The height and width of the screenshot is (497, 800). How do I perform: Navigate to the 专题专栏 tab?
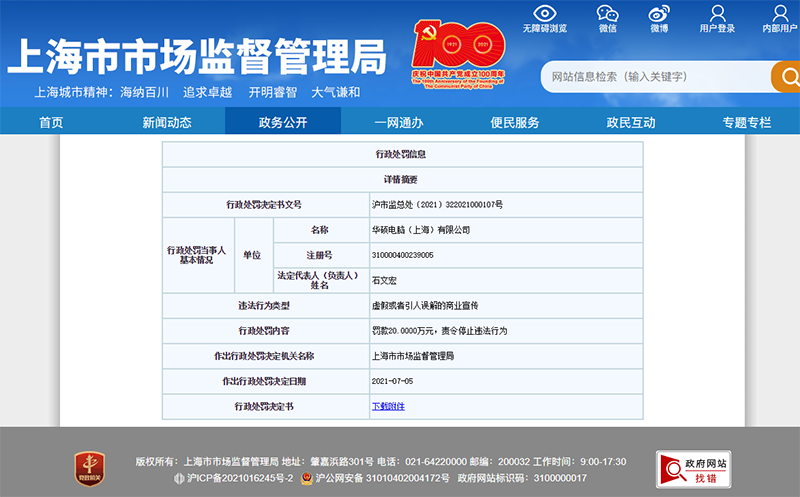(x=747, y=122)
